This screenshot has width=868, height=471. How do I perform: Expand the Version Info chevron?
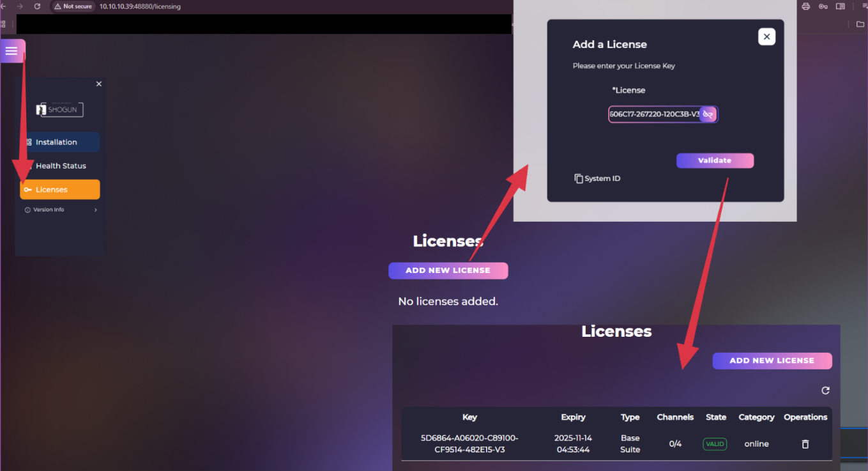click(x=96, y=210)
